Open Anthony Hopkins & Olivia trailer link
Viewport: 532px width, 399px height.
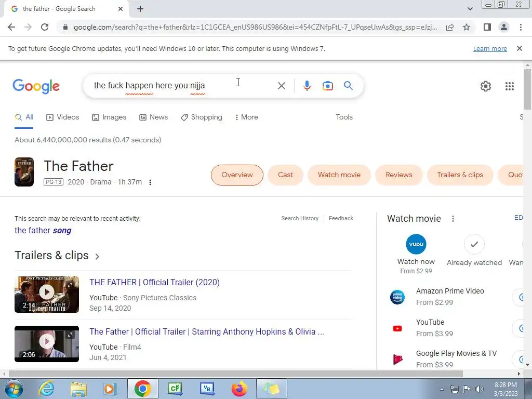pos(207,332)
